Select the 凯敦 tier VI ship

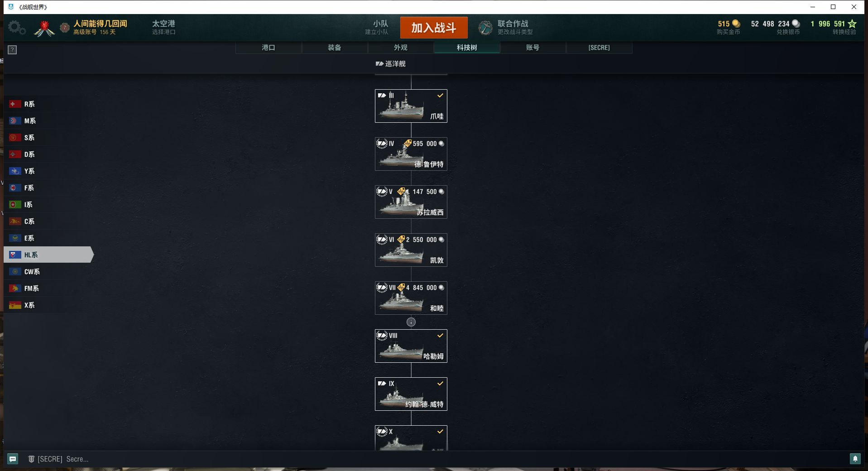point(411,250)
